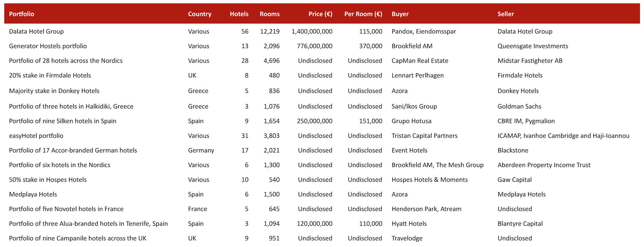The image size is (644, 247).
Task: Click the Hotels column header
Action: (239, 14)
